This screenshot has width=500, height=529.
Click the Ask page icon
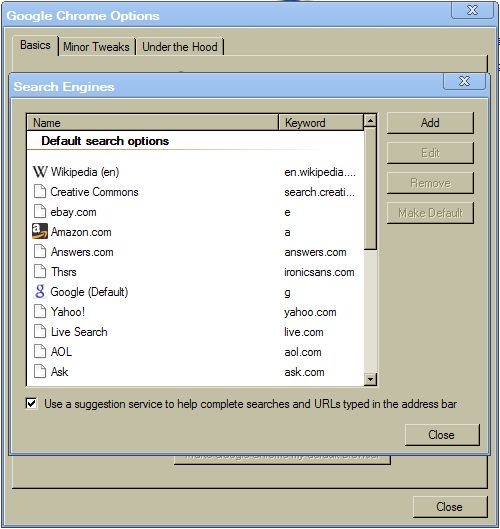coord(40,371)
